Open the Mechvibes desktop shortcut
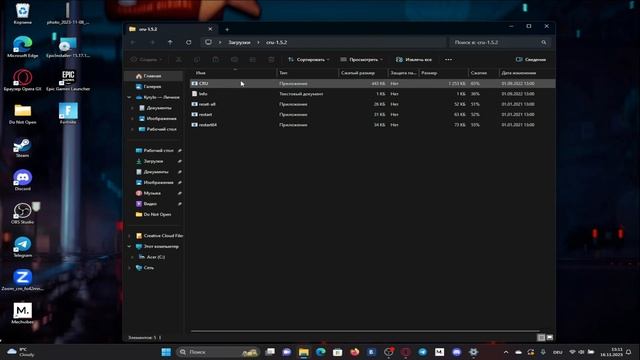The width and height of the screenshot is (640, 360). click(22, 313)
